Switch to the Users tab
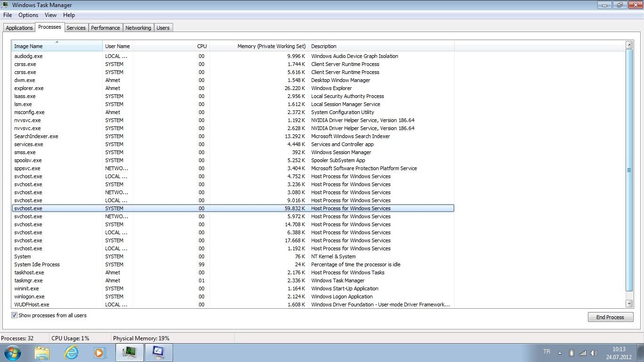 (163, 28)
